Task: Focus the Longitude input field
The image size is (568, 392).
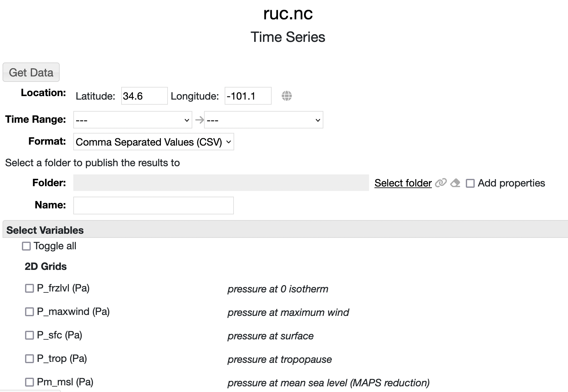Action: 248,96
